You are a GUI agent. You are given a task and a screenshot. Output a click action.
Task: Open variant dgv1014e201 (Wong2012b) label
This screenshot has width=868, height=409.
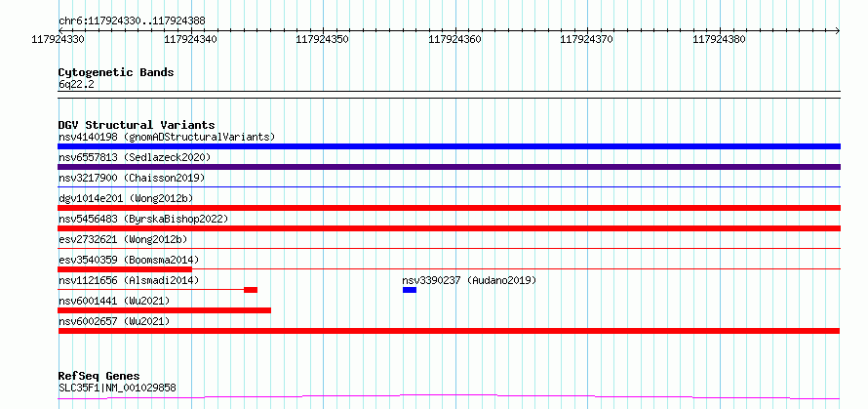pyautogui.click(x=126, y=198)
